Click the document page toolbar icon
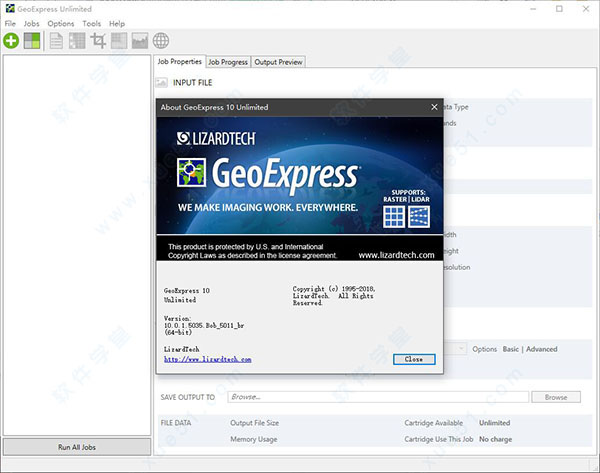This screenshot has height=473, width=600. tap(56, 40)
